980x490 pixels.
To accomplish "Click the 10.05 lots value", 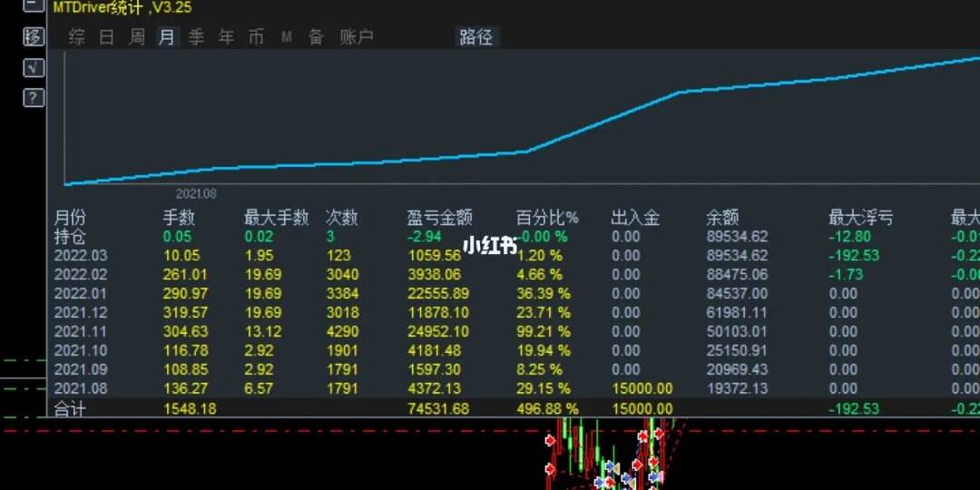I will (x=181, y=256).
